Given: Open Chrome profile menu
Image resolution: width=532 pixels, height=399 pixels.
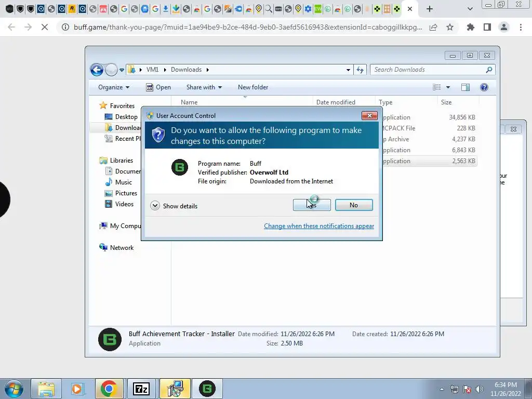Looking at the screenshot, I should coord(504,27).
